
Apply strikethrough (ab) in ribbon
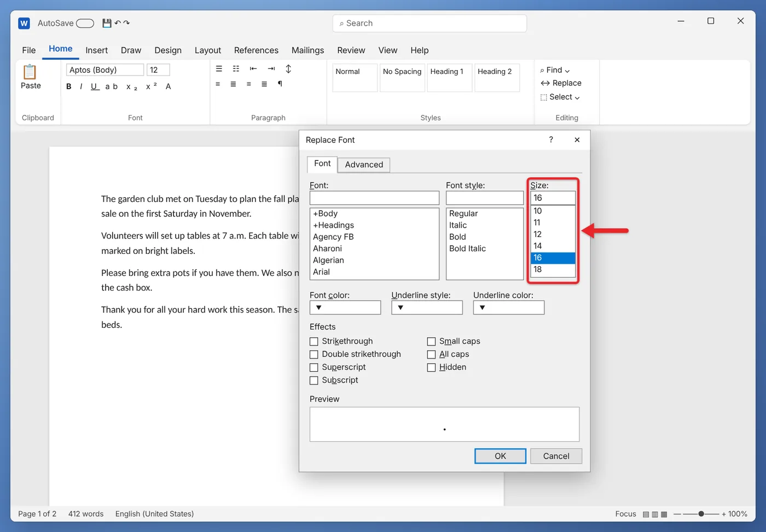coord(112,86)
